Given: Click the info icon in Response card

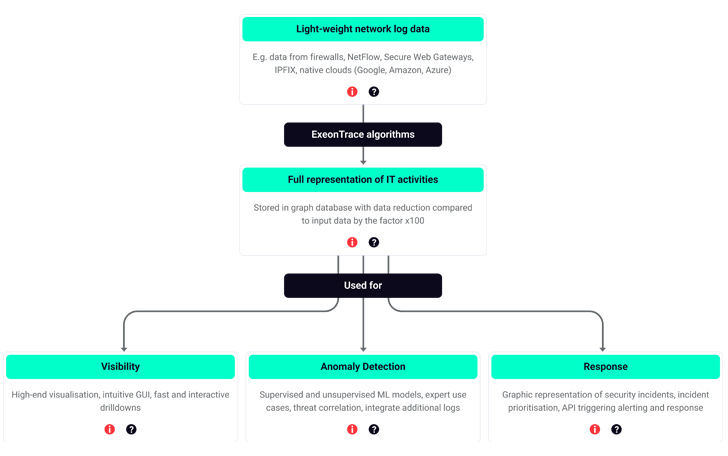Looking at the screenshot, I should (595, 429).
